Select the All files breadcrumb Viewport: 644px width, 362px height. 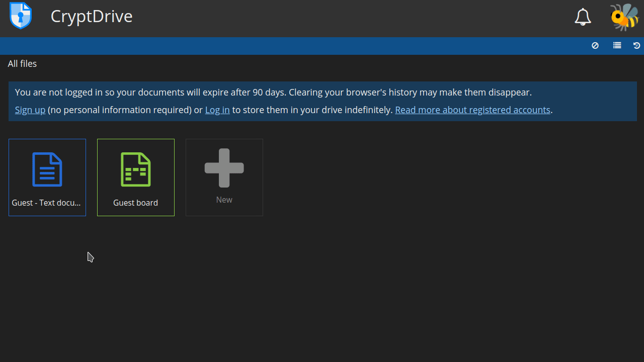(22, 64)
